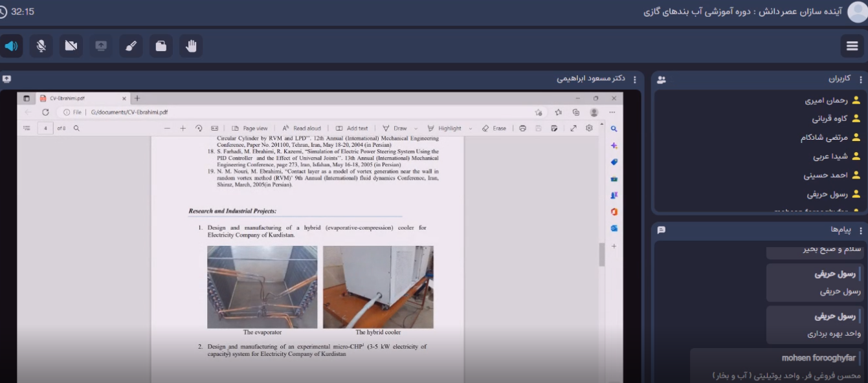The image size is (868, 383).
Task: Turn on the webcam
Action: tap(71, 46)
